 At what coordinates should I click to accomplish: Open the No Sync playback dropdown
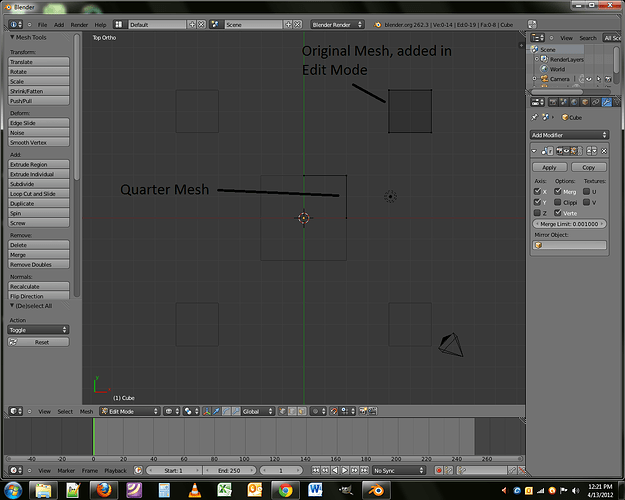(x=399, y=470)
